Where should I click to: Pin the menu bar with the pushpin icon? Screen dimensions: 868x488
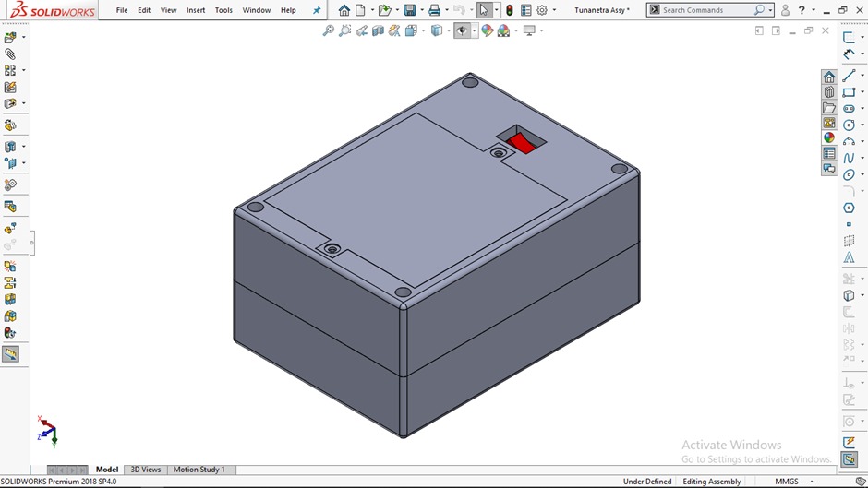[x=317, y=10]
